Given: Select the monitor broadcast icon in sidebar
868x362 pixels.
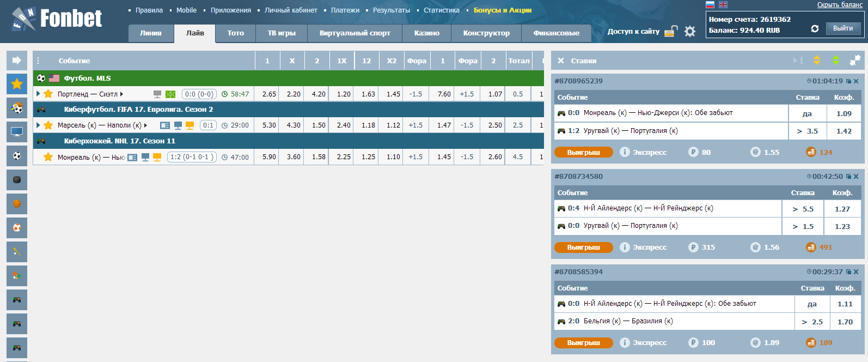Looking at the screenshot, I should coord(17,132).
